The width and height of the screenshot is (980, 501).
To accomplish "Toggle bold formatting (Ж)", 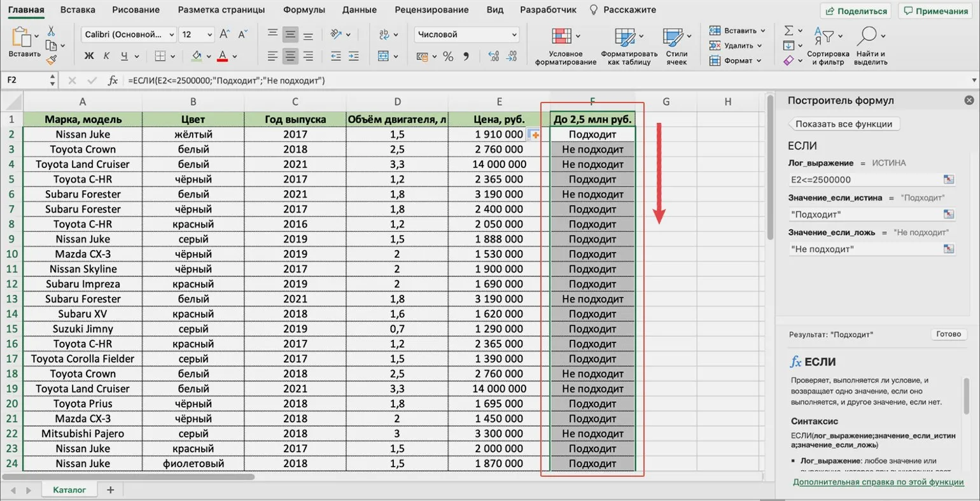I will coord(89,57).
